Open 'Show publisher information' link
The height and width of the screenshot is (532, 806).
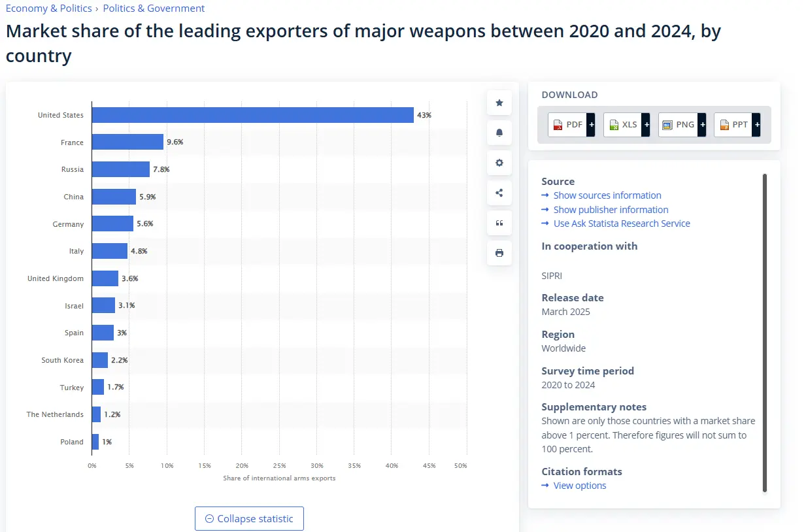(x=611, y=210)
